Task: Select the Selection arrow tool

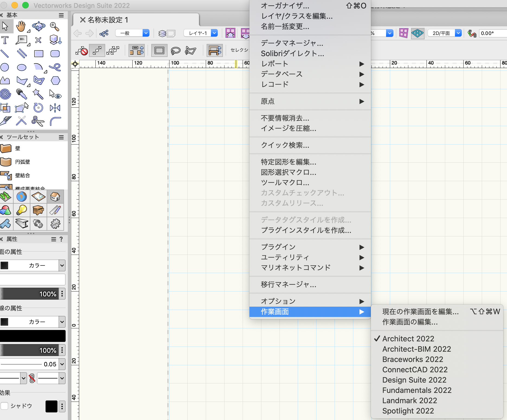Action: [5, 27]
